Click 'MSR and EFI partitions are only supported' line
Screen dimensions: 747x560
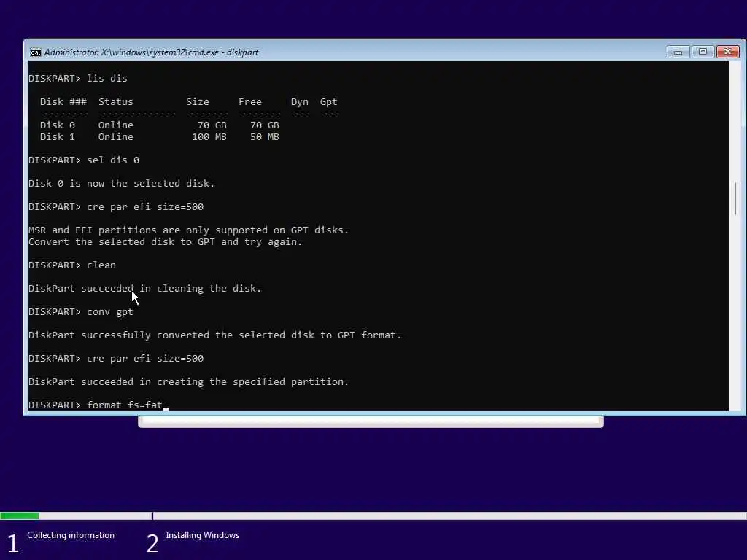click(189, 230)
